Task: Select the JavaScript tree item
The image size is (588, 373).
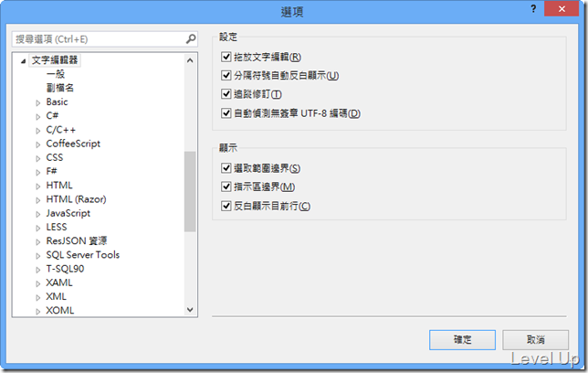Action: click(x=68, y=213)
